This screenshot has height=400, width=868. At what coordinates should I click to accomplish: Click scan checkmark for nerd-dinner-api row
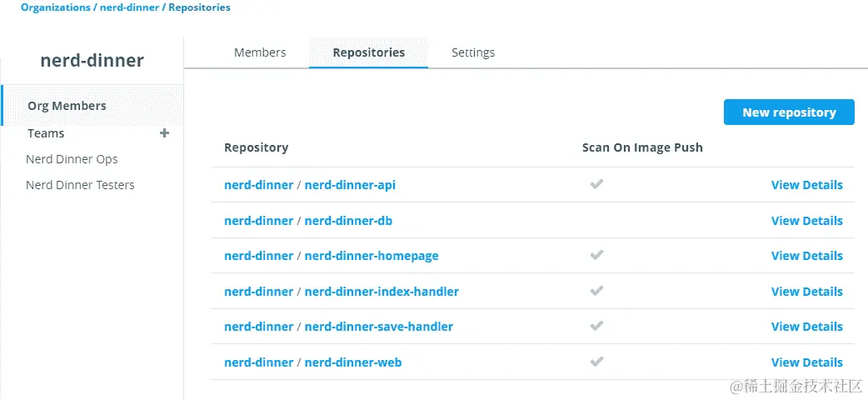click(x=596, y=184)
